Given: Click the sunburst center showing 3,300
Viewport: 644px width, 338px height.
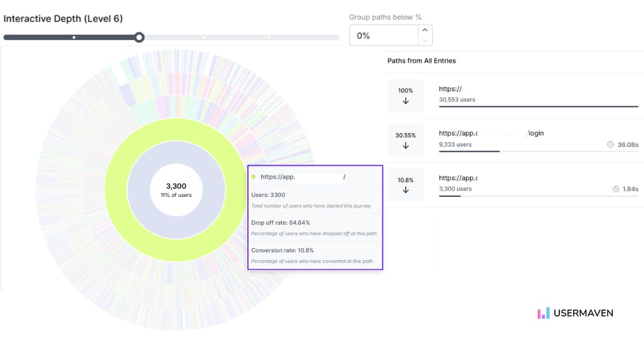Looking at the screenshot, I should (x=176, y=190).
